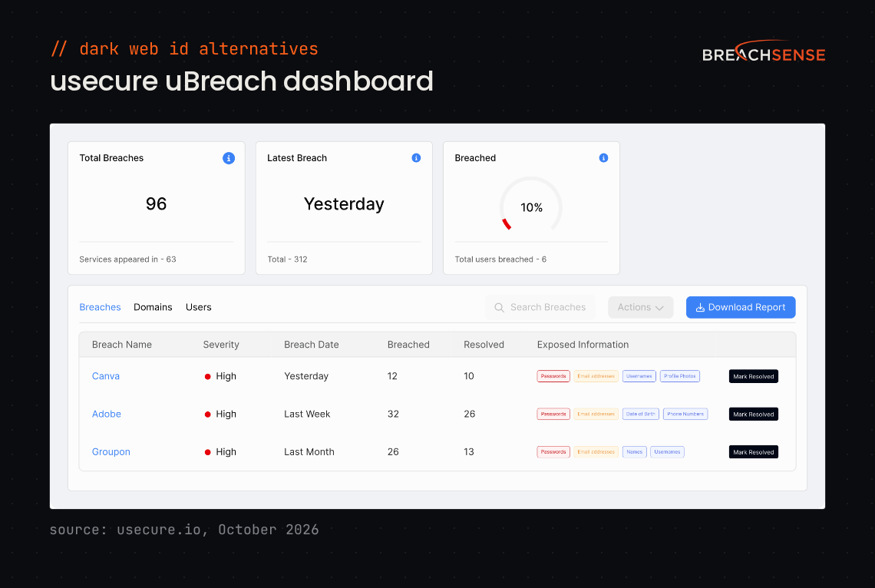Switch to the Domains tab
The image size is (875, 588).
tap(153, 307)
